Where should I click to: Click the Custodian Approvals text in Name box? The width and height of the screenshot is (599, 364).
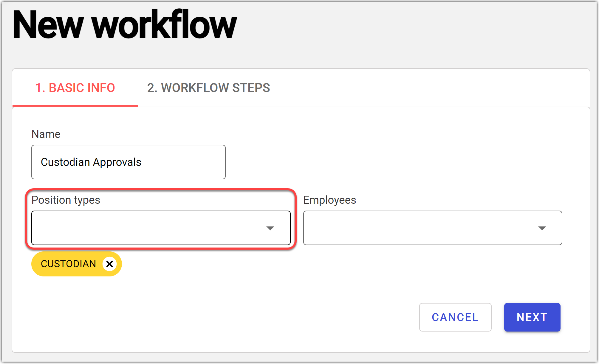(91, 162)
